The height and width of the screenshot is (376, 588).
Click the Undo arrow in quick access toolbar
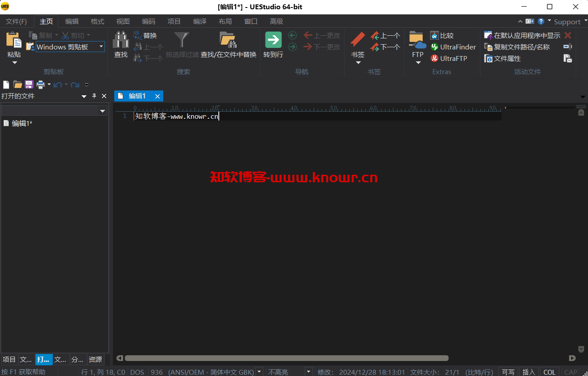58,84
